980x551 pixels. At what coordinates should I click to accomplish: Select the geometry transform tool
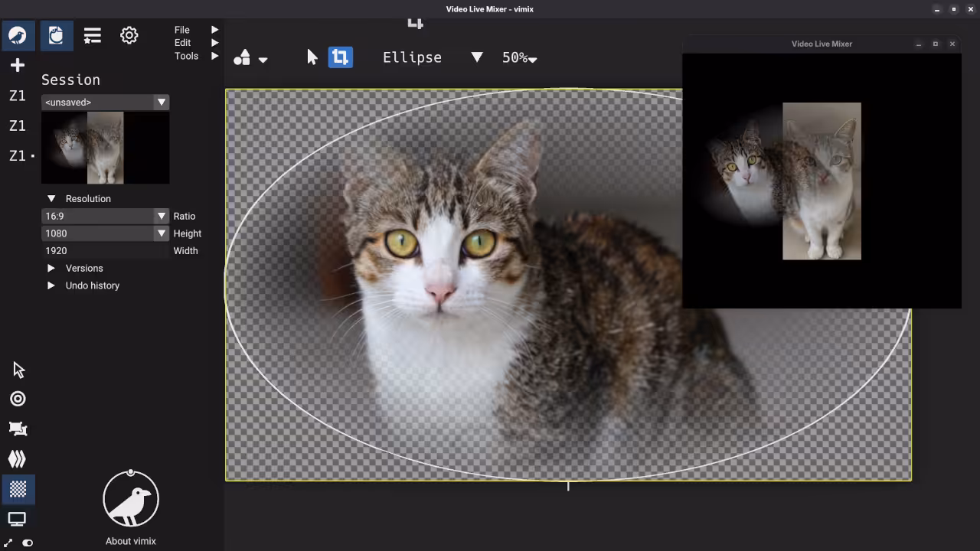click(18, 429)
